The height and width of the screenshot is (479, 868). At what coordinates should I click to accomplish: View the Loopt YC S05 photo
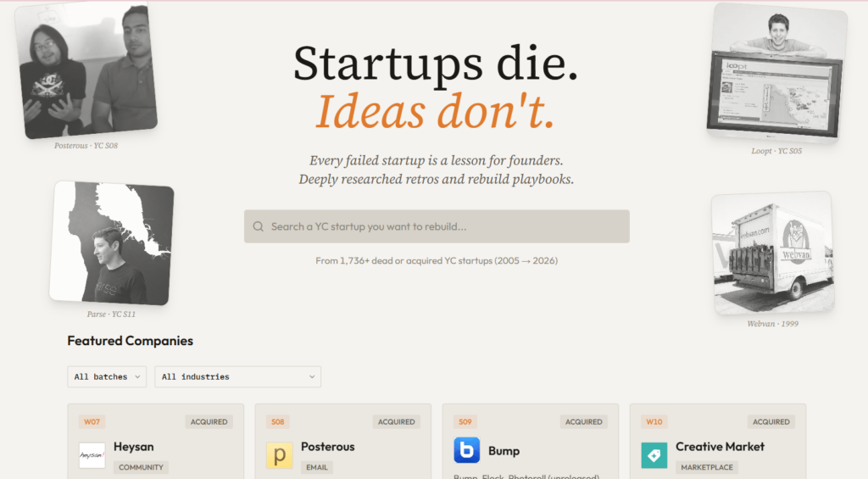click(x=776, y=74)
